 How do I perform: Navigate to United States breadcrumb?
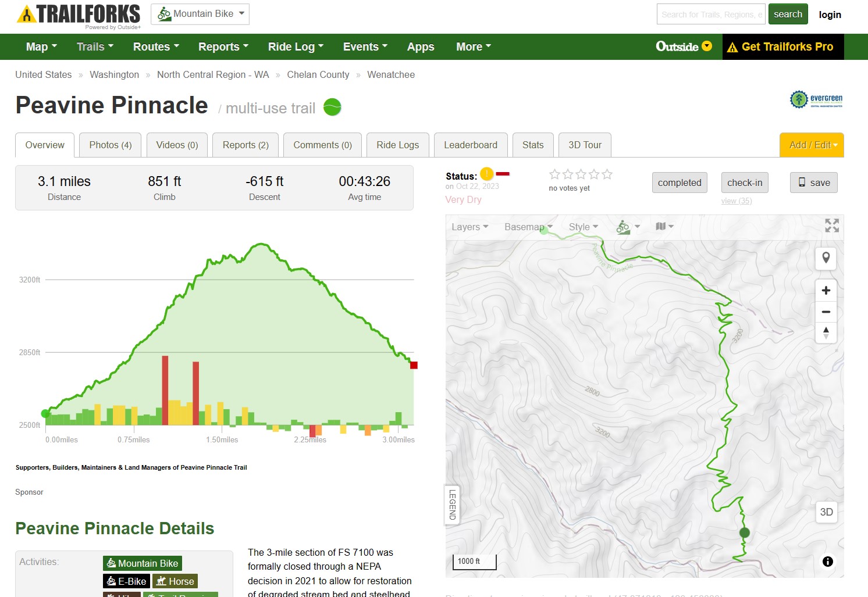point(44,74)
